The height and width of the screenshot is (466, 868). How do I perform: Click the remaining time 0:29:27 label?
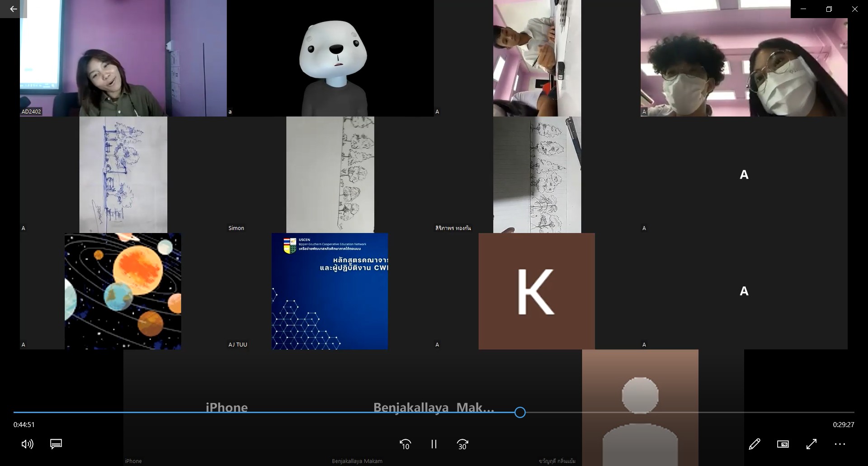[843, 425]
